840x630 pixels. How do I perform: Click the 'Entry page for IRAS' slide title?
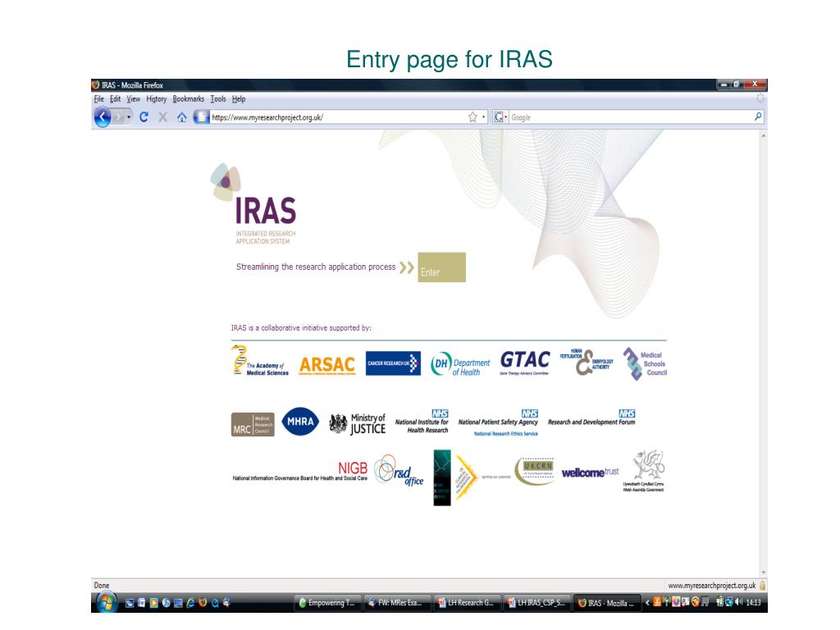[449, 59]
